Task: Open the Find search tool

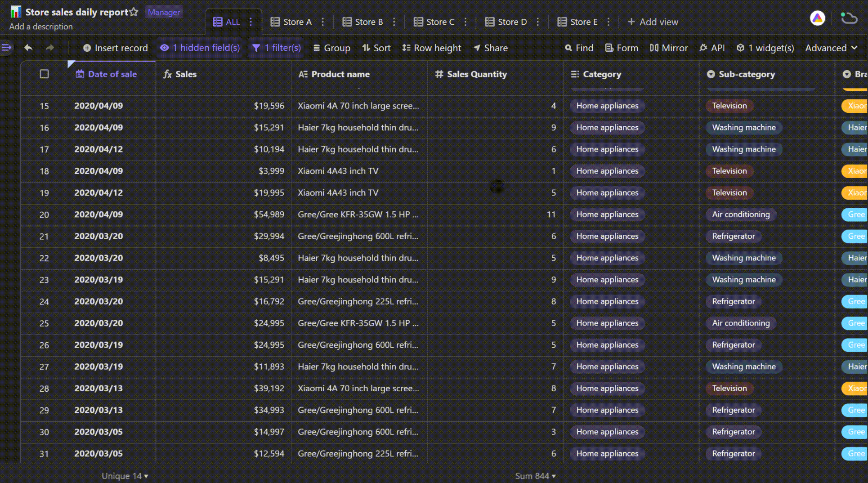Action: click(579, 48)
